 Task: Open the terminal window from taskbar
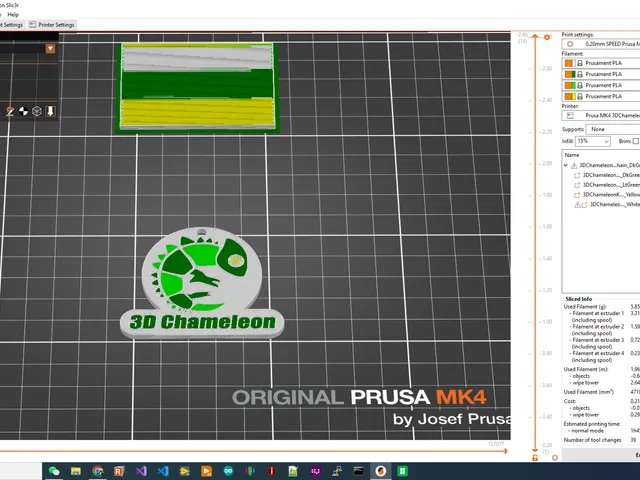tap(358, 471)
